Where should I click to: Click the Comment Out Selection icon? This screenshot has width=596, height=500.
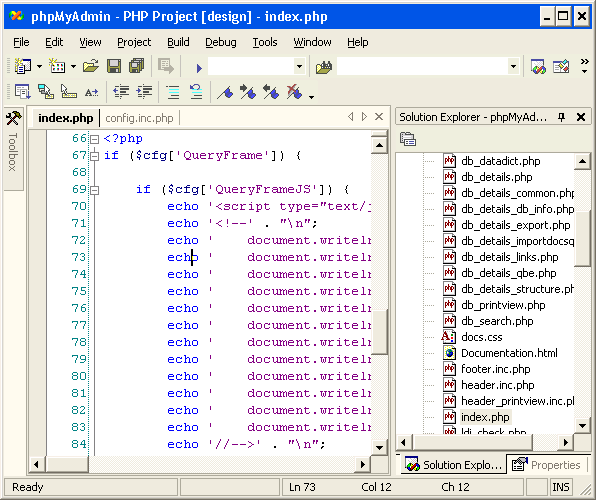coord(173,92)
